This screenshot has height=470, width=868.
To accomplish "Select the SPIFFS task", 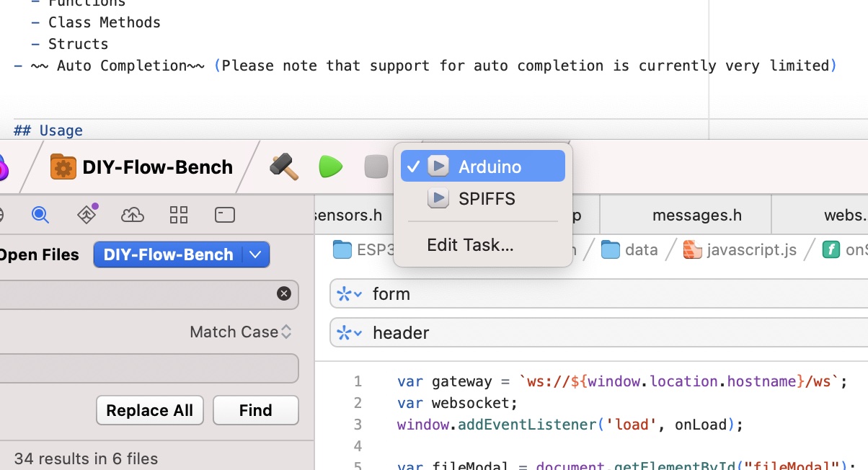I will pyautogui.click(x=483, y=198).
